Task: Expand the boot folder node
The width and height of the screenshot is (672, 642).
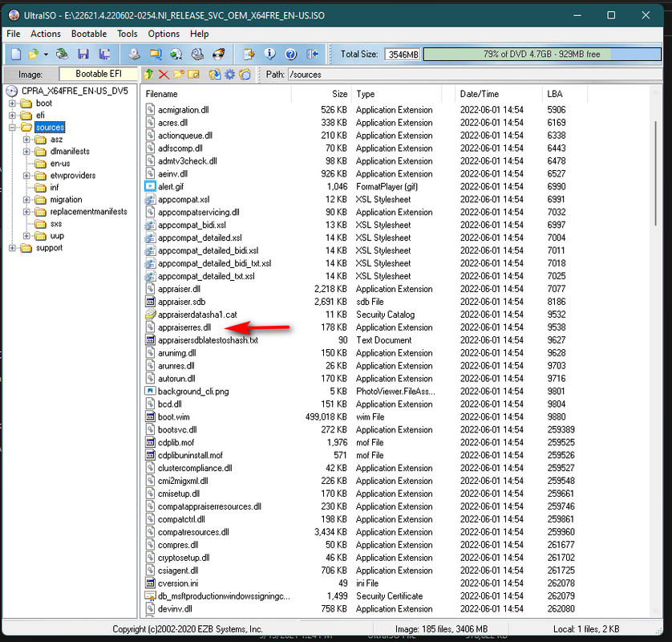Action: (x=12, y=104)
